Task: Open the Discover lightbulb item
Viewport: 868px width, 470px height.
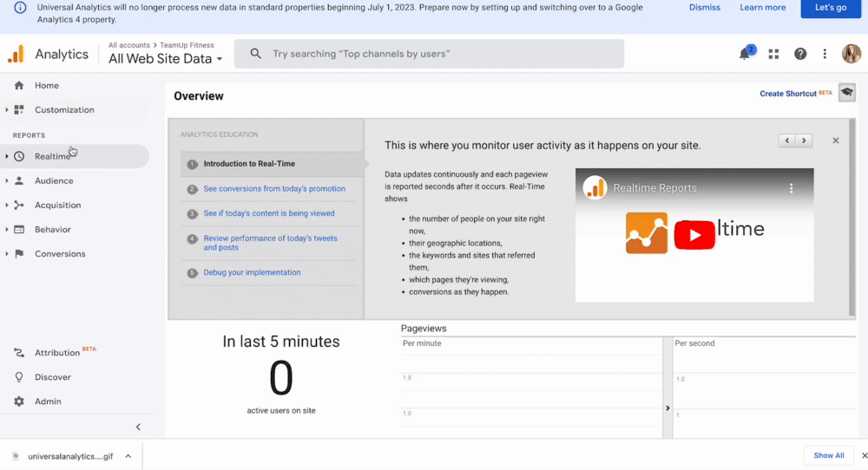Action: 52,377
